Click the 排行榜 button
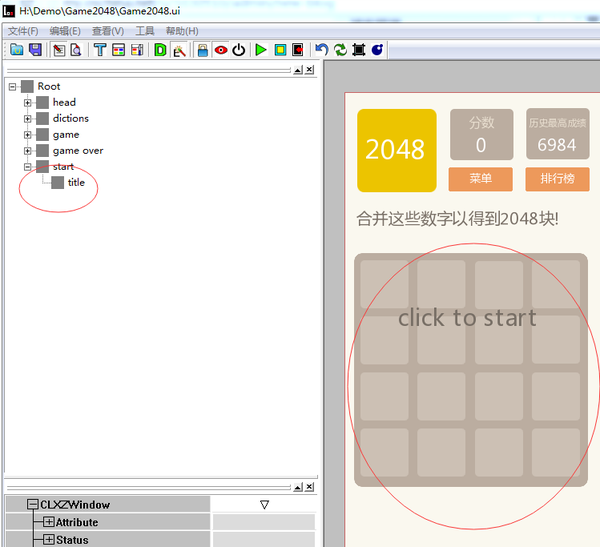The image size is (600, 547). tap(557, 179)
